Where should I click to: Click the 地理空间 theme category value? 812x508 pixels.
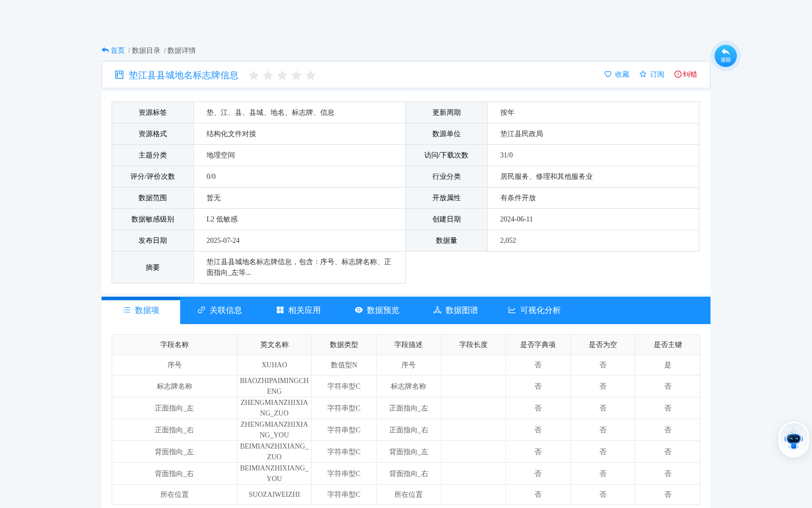tap(221, 155)
